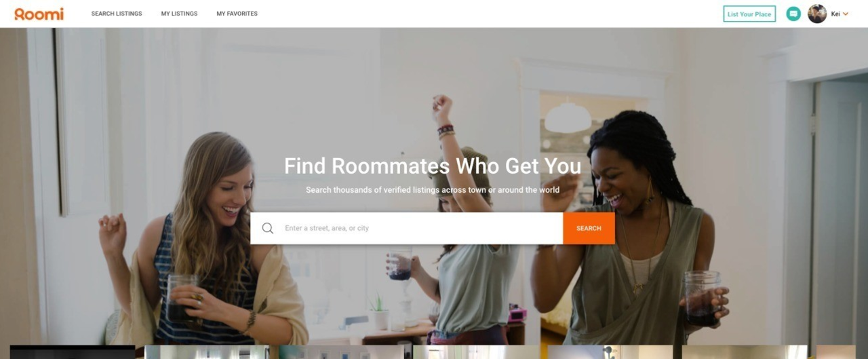The height and width of the screenshot is (359, 868).
Task: Open the second listing thumbnail
Action: tap(208, 352)
